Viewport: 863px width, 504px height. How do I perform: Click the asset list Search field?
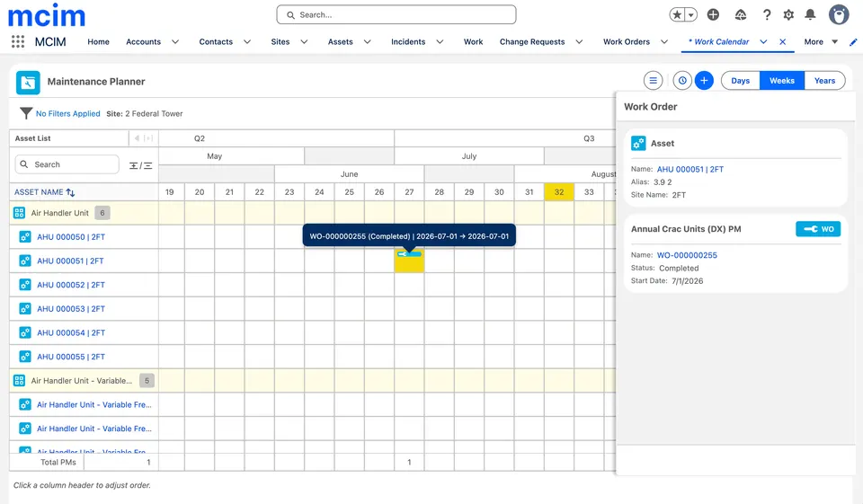pyautogui.click(x=67, y=164)
